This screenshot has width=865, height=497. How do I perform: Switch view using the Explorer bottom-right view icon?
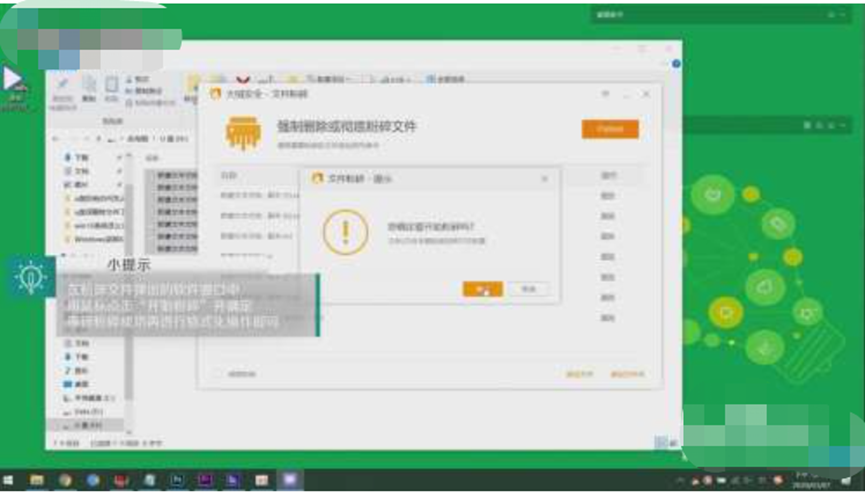659,441
